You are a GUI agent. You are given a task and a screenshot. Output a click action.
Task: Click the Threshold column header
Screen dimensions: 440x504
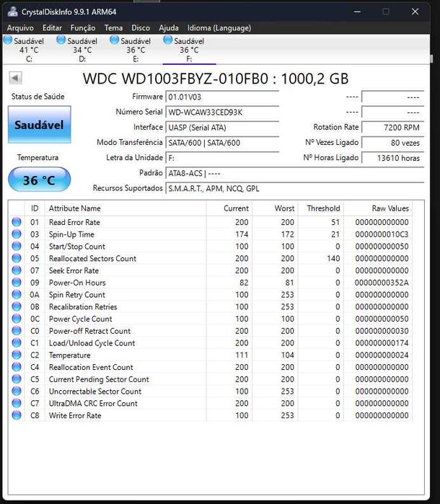click(321, 208)
